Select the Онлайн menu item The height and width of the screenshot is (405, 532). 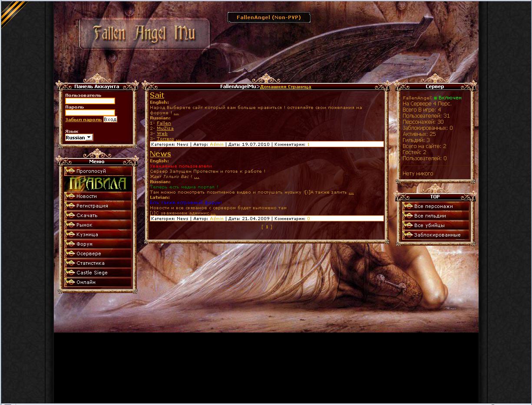(98, 282)
